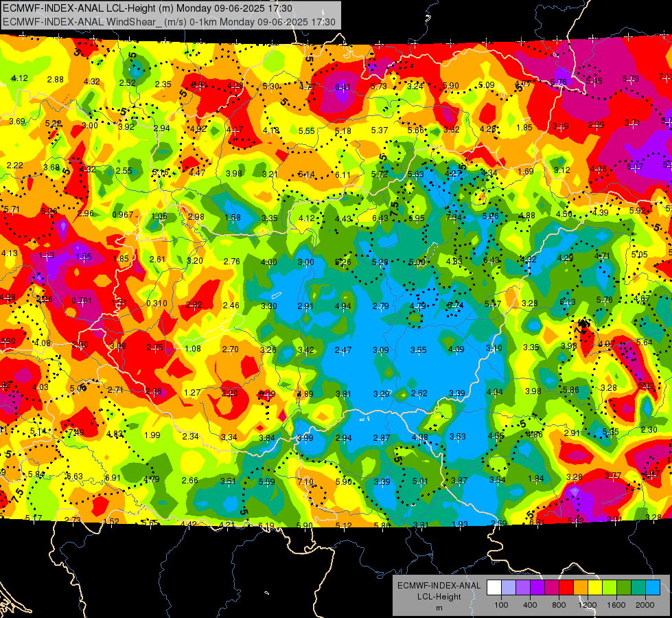Click the map value 1.99
This screenshot has width=672, height=618.
(x=152, y=435)
